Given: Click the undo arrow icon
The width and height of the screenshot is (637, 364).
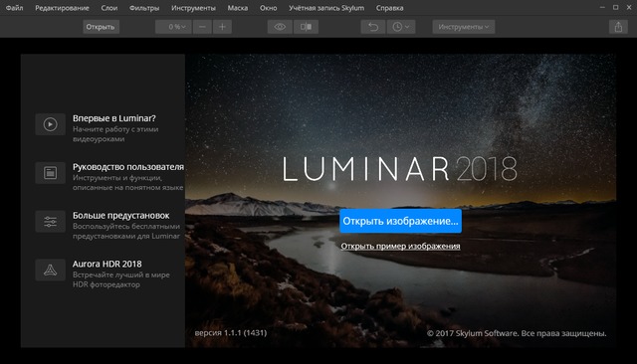Looking at the screenshot, I should click(x=373, y=27).
